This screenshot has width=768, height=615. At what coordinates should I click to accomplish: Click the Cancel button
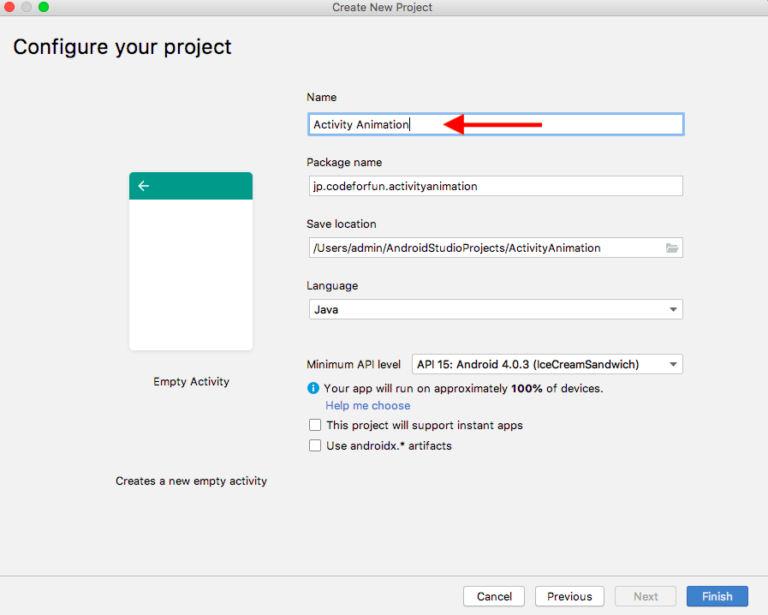pos(494,597)
